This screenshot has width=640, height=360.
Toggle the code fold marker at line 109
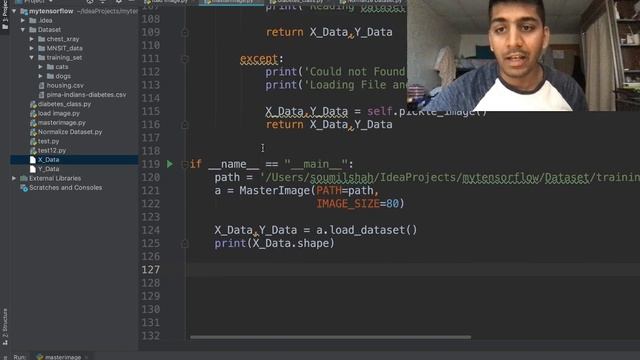(x=184, y=32)
